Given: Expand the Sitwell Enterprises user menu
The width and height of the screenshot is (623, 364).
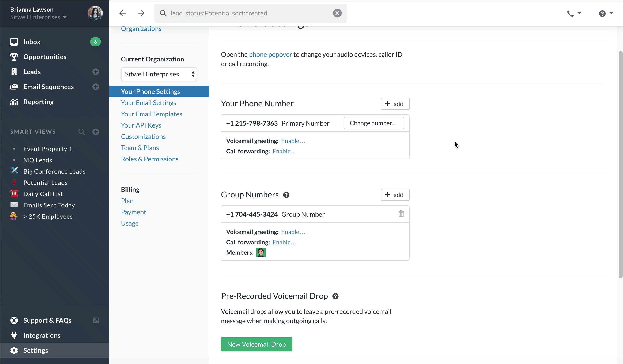Looking at the screenshot, I should coord(38,17).
